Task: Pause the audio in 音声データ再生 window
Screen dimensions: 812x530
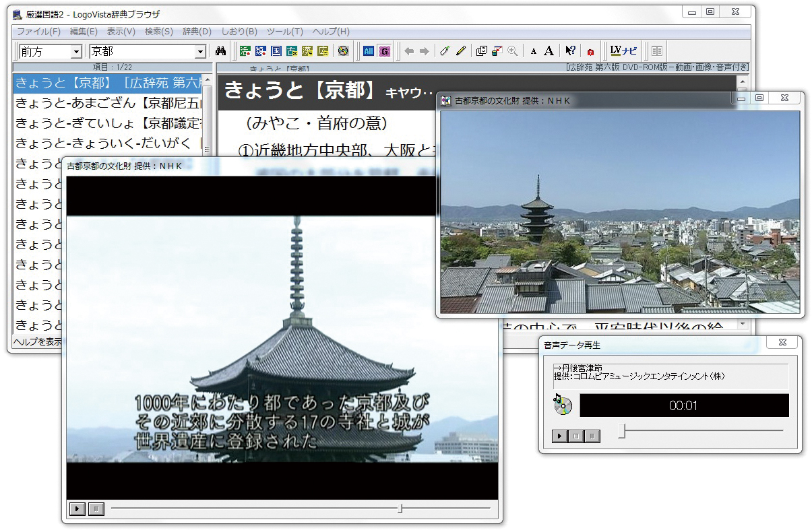Action: 592,436
